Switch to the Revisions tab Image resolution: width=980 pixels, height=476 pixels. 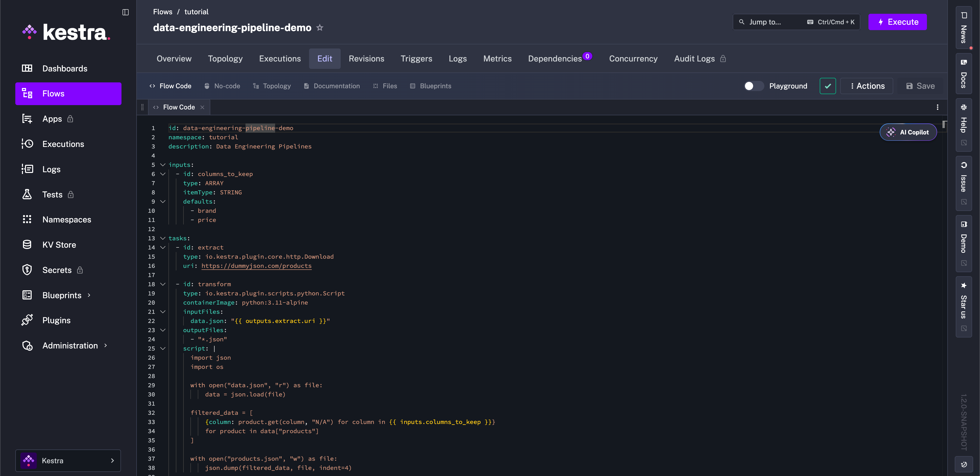[366, 59]
